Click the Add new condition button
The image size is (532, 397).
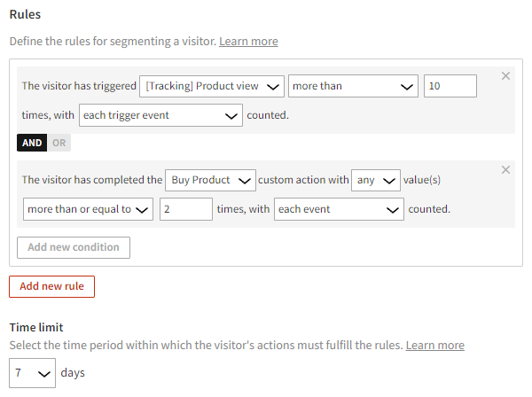[74, 247]
